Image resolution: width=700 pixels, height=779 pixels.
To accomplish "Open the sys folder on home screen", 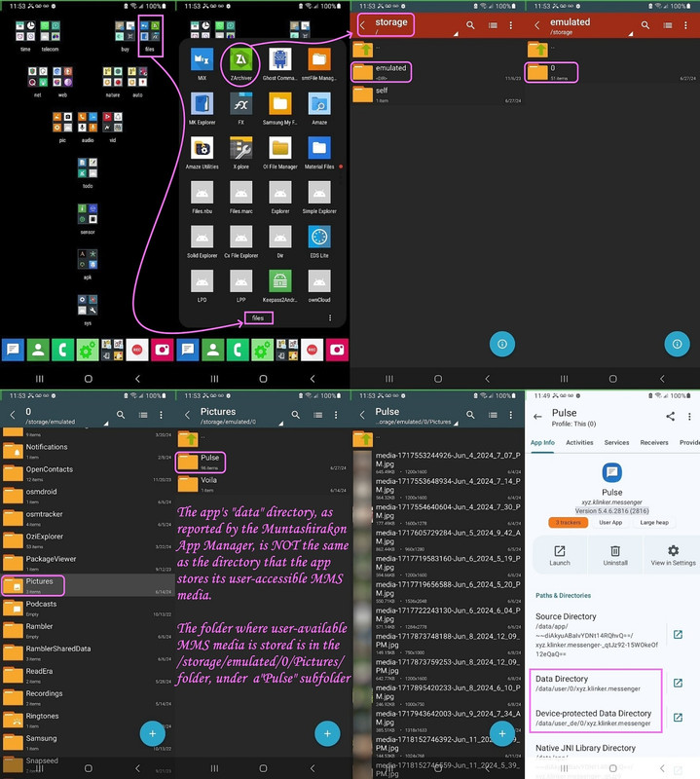I will pyautogui.click(x=88, y=305).
